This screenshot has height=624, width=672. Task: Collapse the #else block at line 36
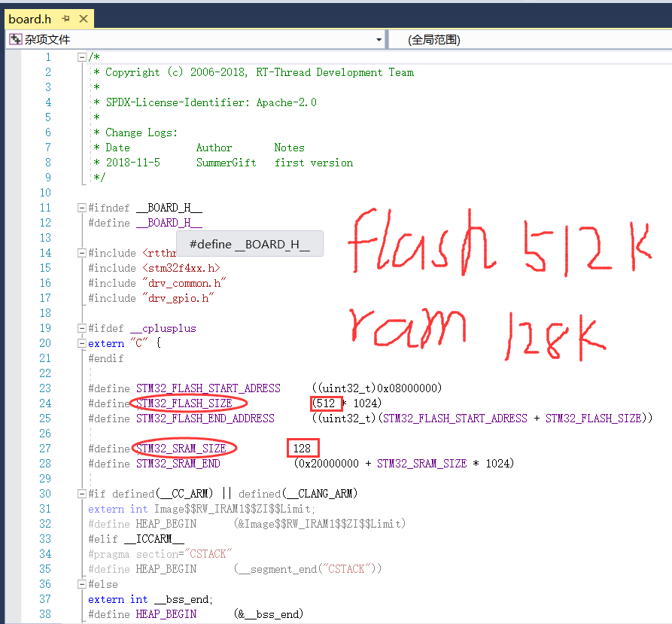(x=81, y=583)
